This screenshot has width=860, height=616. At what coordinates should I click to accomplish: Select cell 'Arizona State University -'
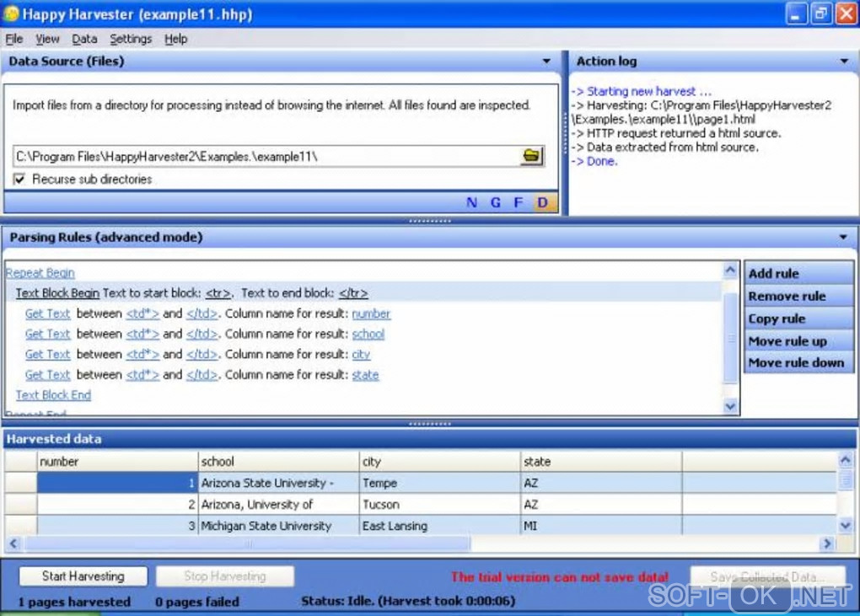pos(278,483)
